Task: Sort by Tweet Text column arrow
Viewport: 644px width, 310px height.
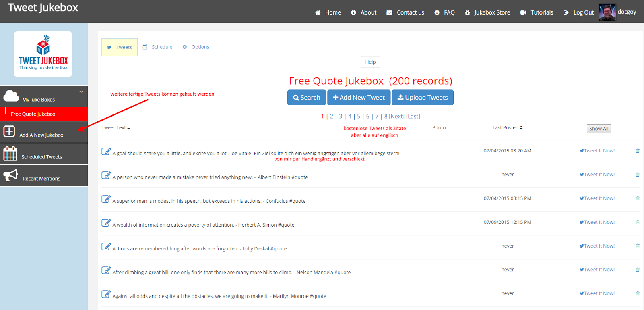Action: 128,128
